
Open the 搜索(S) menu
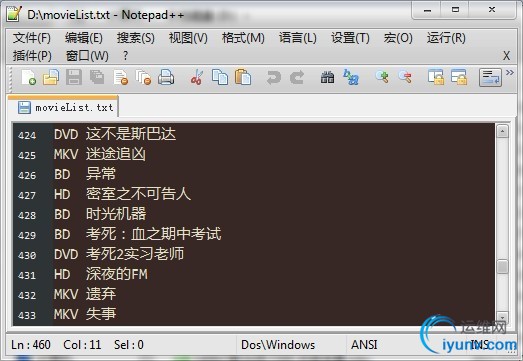136,38
